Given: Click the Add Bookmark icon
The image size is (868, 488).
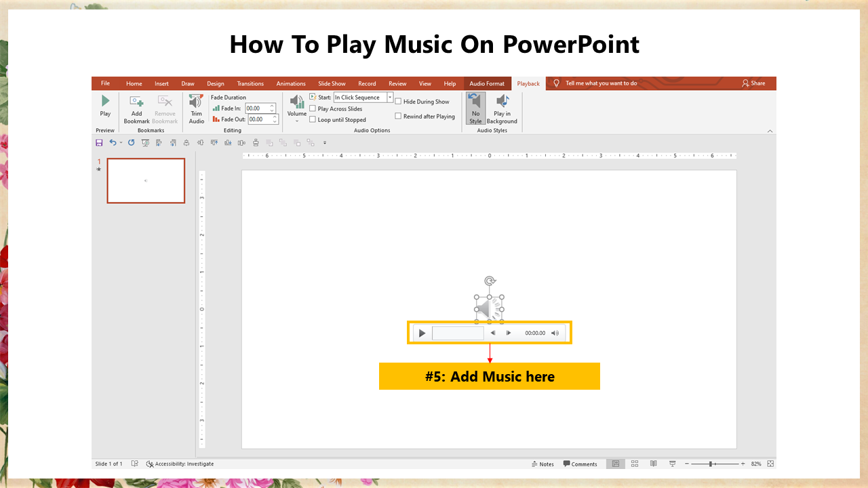Looking at the screenshot, I should click(x=136, y=101).
